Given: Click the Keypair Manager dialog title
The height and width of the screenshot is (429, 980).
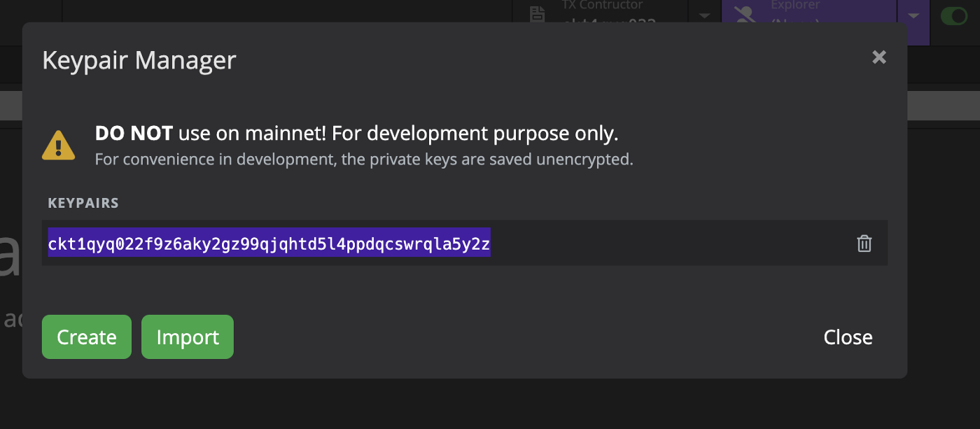Looking at the screenshot, I should coord(139,60).
